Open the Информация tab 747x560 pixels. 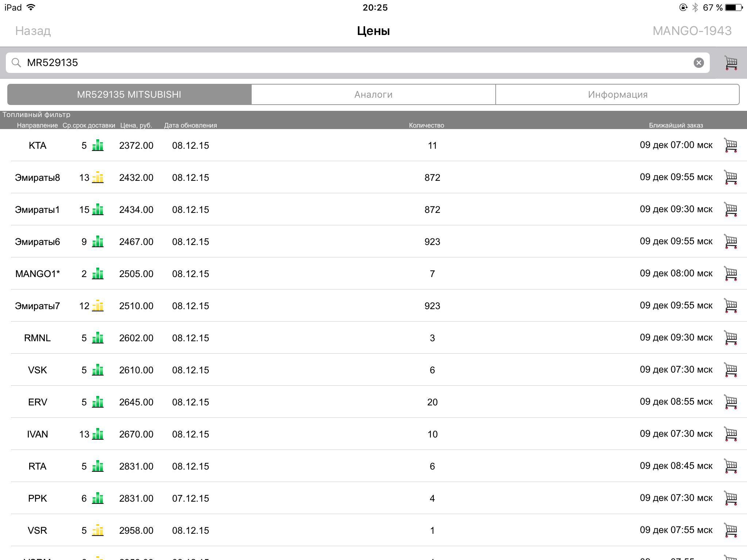point(617,94)
